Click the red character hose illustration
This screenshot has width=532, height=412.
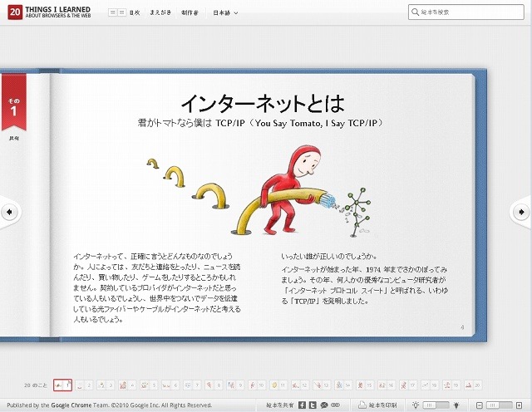(259, 191)
